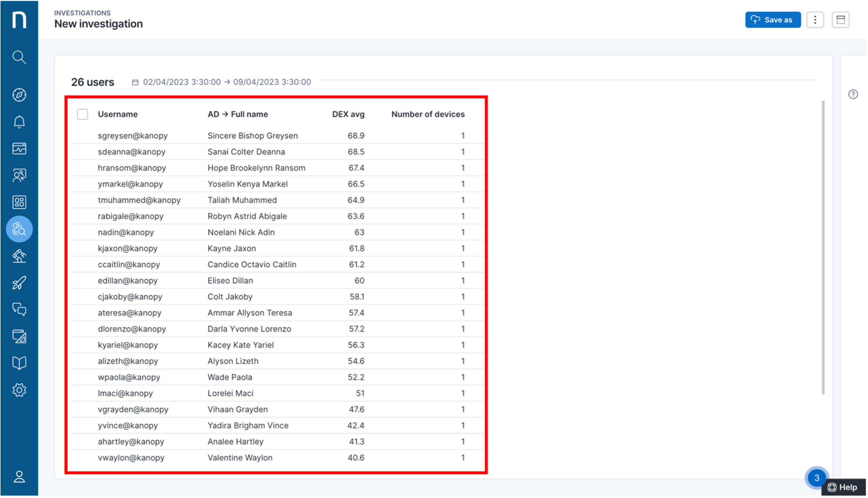Image resolution: width=868 pixels, height=498 pixels.
Task: Sort by DEX avg column header
Action: click(x=348, y=114)
